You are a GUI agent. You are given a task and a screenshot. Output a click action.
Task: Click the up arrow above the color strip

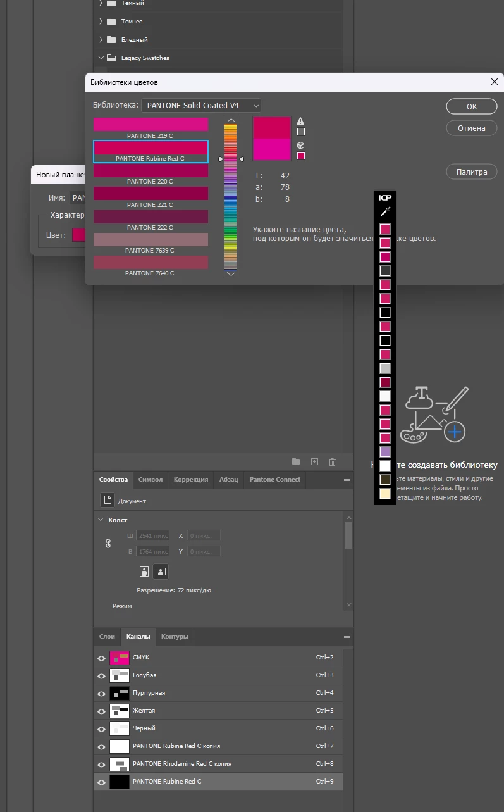pyautogui.click(x=231, y=120)
